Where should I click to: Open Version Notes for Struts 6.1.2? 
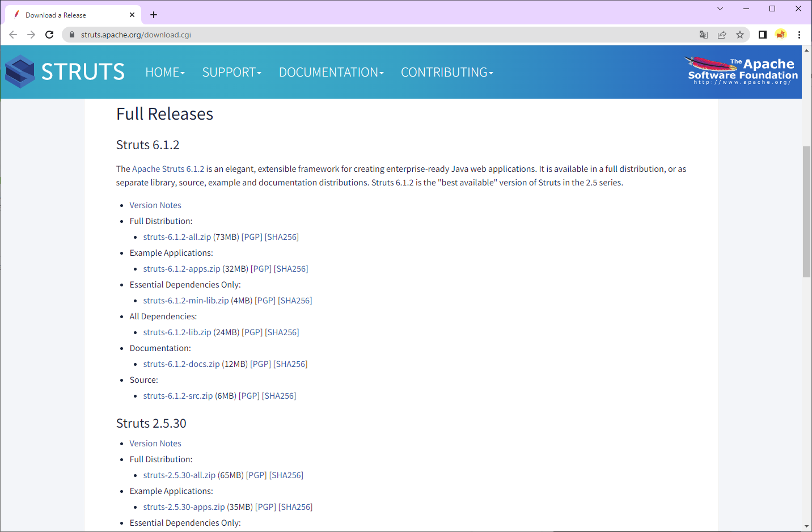click(155, 205)
